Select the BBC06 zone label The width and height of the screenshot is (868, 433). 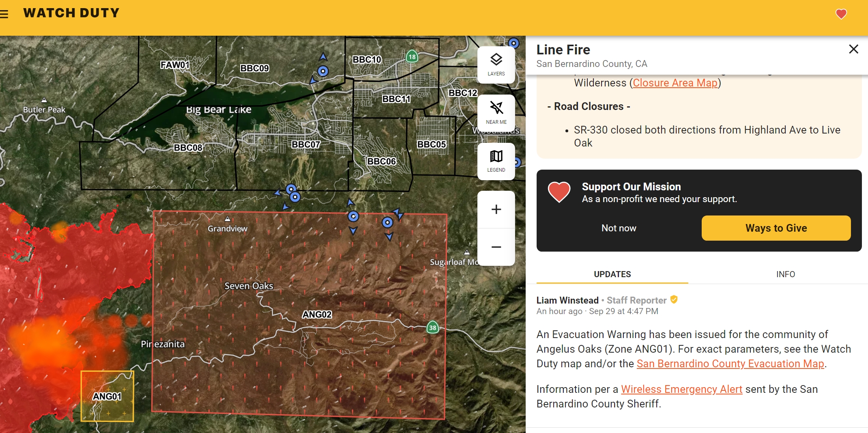point(381,162)
